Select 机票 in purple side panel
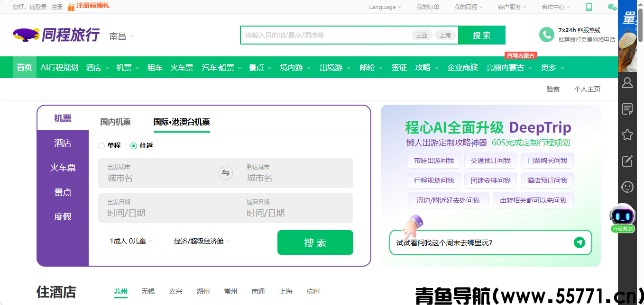This screenshot has height=305, width=644. (x=63, y=118)
